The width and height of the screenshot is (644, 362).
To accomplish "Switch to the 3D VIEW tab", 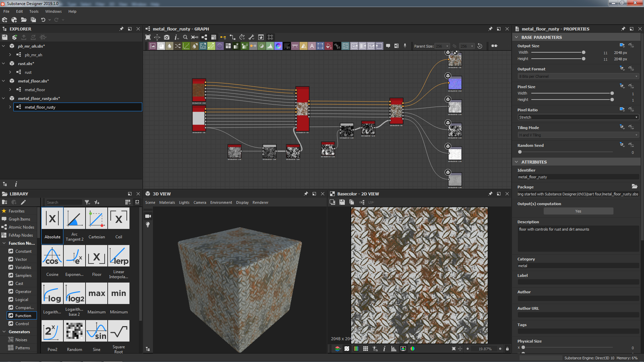I will pyautogui.click(x=161, y=194).
